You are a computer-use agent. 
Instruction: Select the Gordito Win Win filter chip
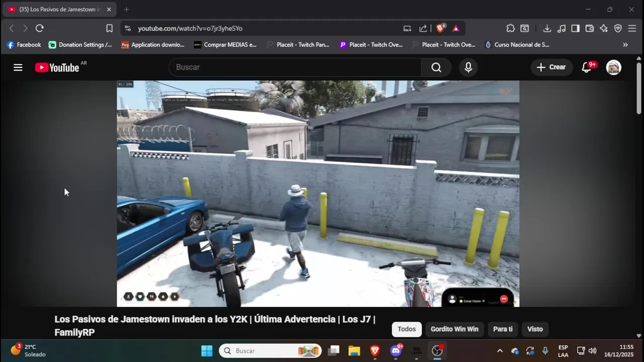click(454, 329)
